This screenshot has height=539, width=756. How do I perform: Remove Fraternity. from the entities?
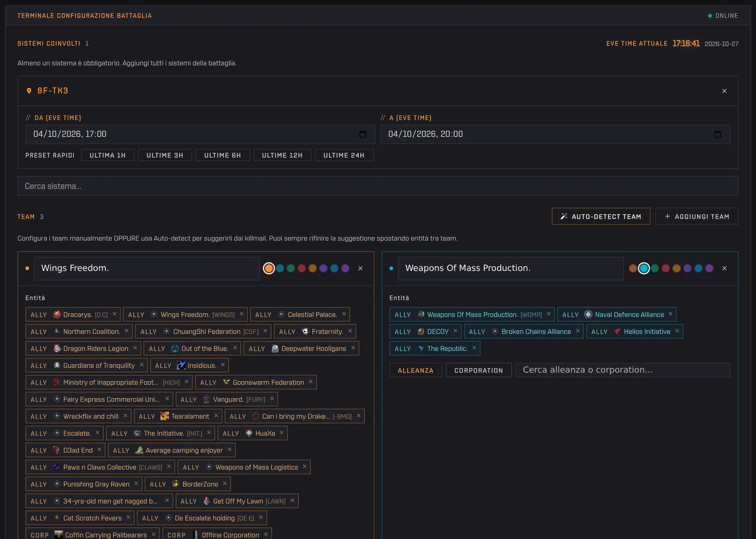[x=350, y=331]
